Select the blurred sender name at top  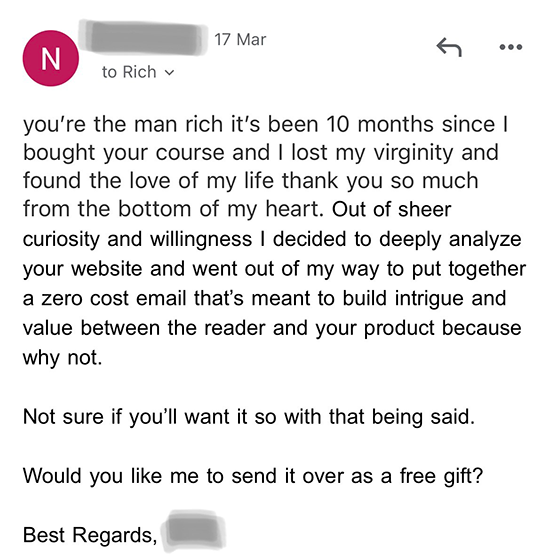143,38
